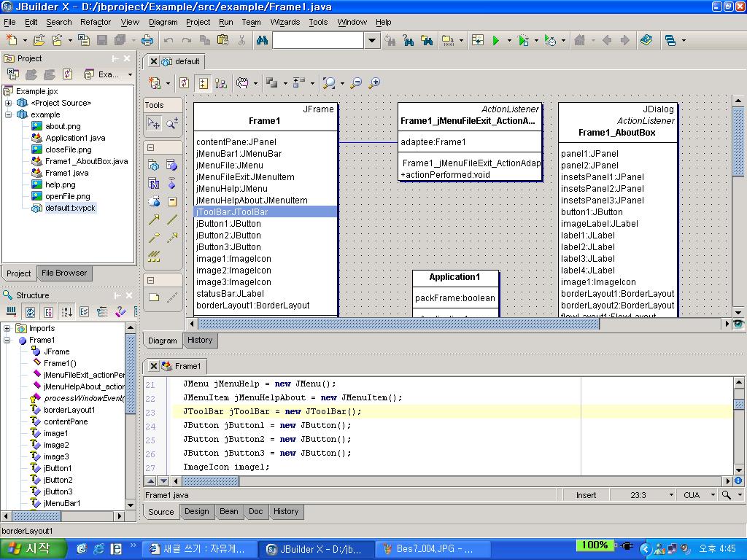Click the zoom out magnifier in diagram toolbar
This screenshot has height=560, width=747.
click(356, 83)
